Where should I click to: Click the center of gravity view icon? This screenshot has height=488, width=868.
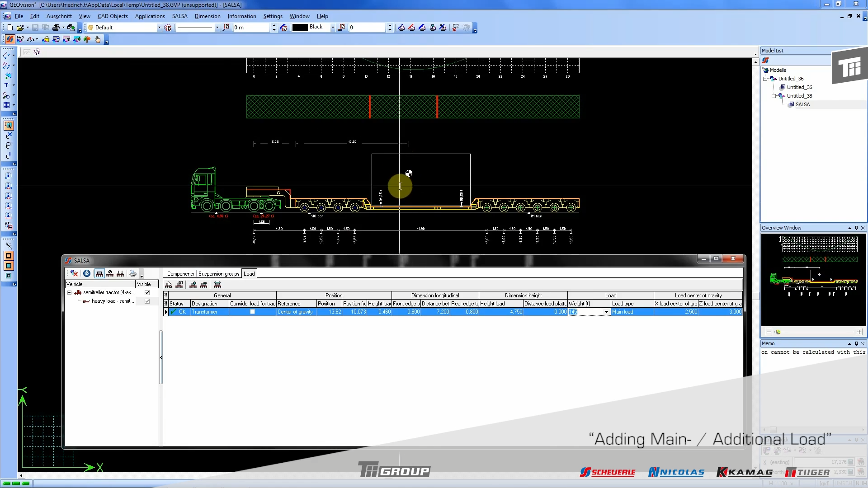[x=110, y=273]
